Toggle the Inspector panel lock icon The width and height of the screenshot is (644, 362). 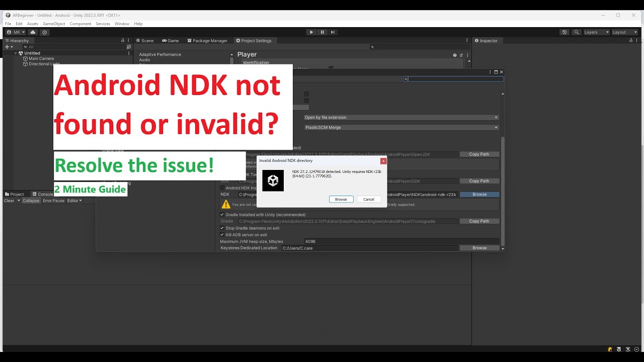pyautogui.click(x=631, y=41)
